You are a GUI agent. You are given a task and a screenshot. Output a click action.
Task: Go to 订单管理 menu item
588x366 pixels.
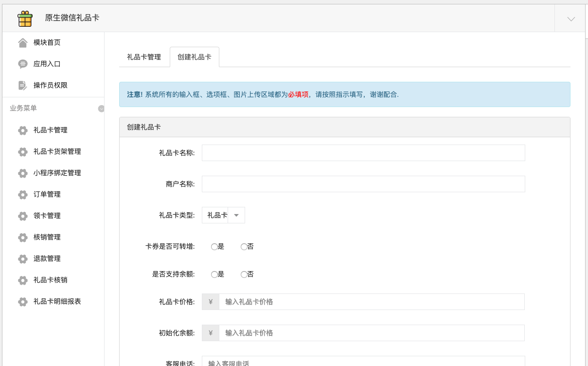pos(47,195)
